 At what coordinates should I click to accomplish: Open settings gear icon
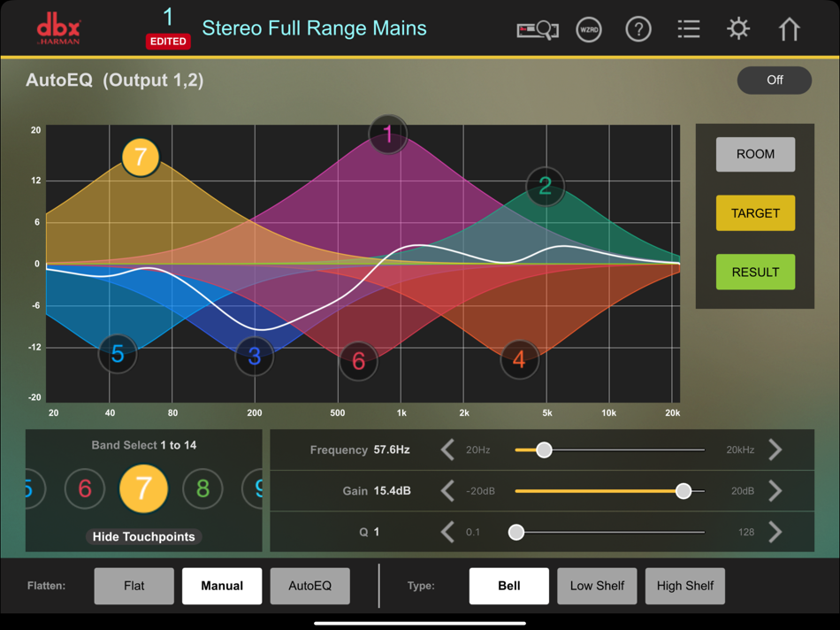pyautogui.click(x=738, y=28)
